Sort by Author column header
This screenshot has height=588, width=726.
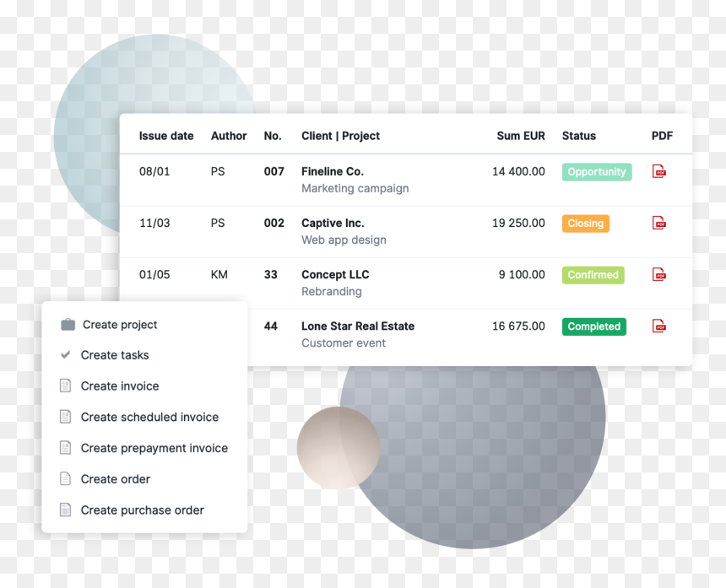[x=229, y=136]
